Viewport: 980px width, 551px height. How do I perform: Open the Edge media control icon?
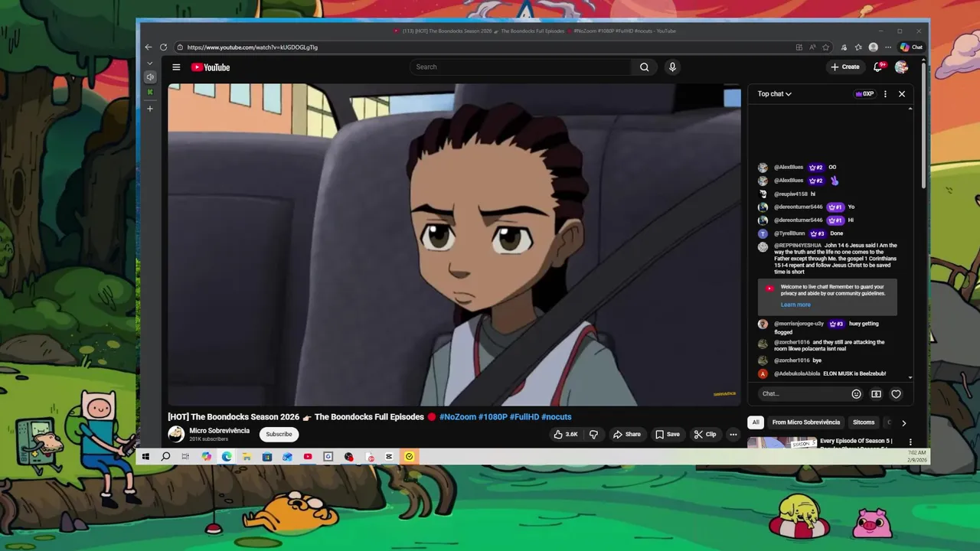point(844,47)
